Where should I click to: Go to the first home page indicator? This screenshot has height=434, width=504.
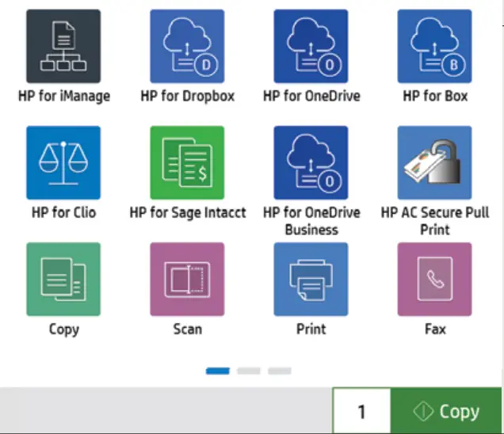tap(218, 371)
